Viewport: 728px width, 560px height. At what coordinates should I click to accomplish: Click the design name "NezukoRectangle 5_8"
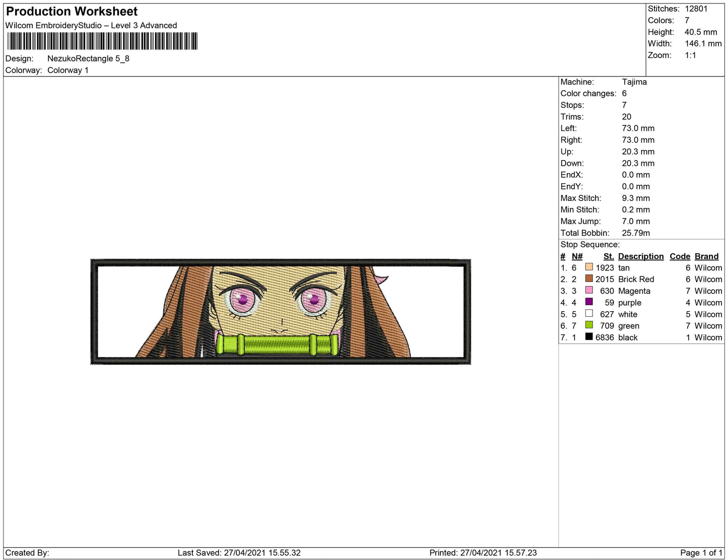88,58
